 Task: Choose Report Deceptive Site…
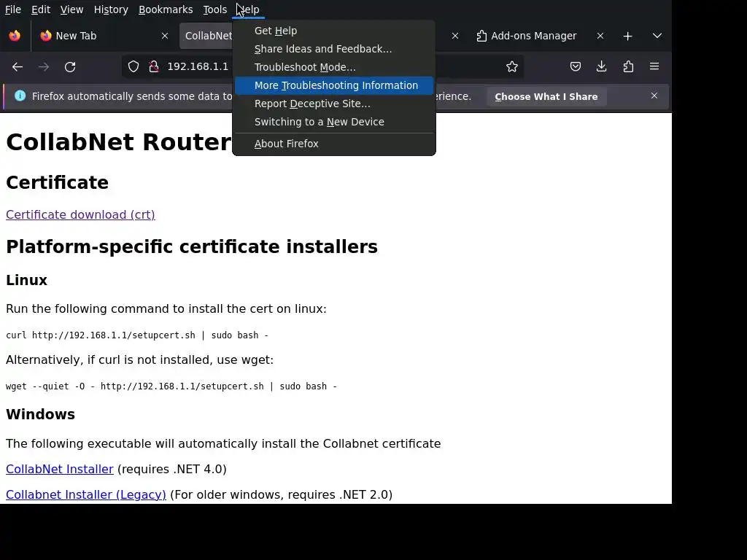334,104
